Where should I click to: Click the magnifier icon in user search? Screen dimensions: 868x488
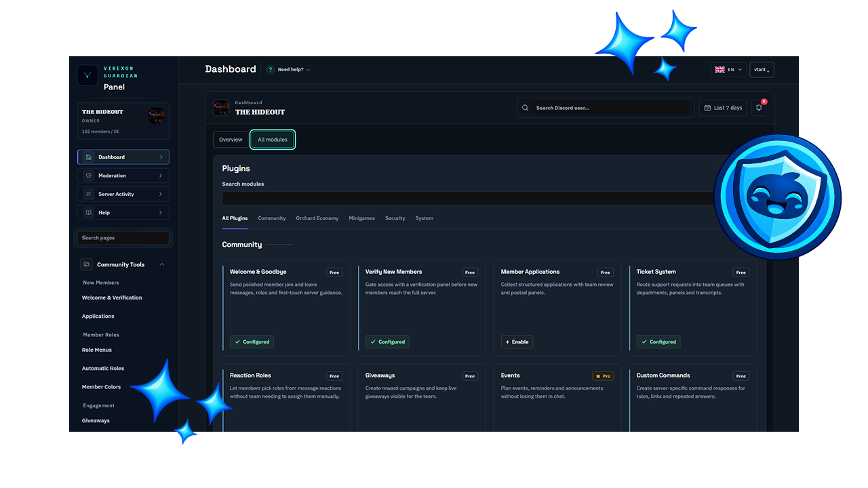(526, 108)
